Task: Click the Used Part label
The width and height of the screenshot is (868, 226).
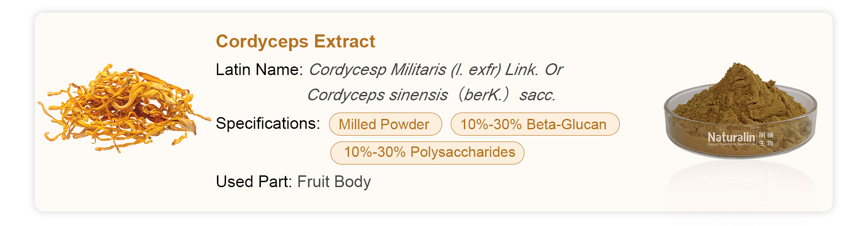Action: tap(254, 182)
